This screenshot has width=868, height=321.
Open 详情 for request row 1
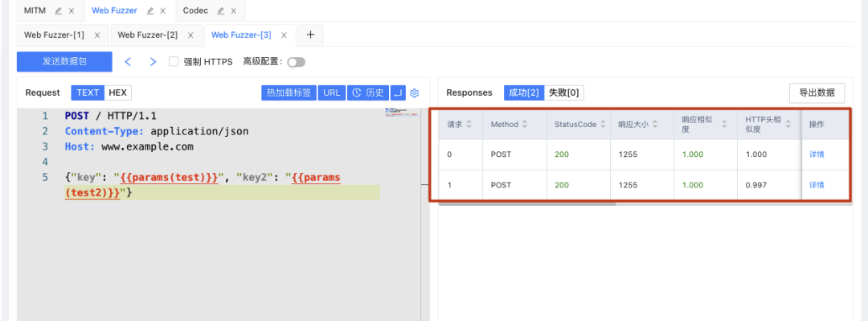click(x=817, y=185)
